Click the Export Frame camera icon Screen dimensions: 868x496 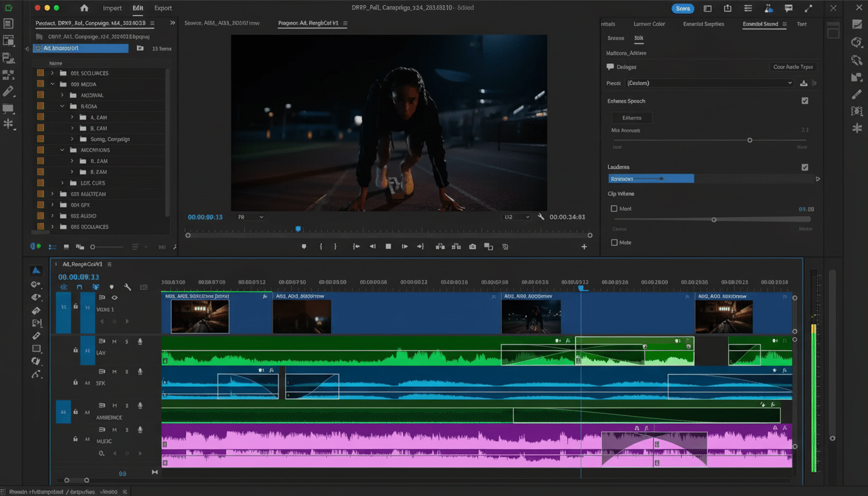pos(472,246)
